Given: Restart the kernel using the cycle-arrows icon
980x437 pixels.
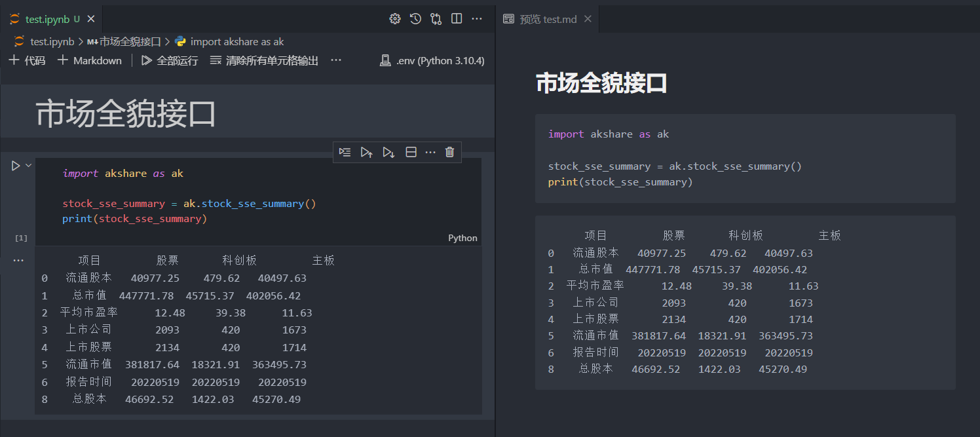Looking at the screenshot, I should 435,18.
